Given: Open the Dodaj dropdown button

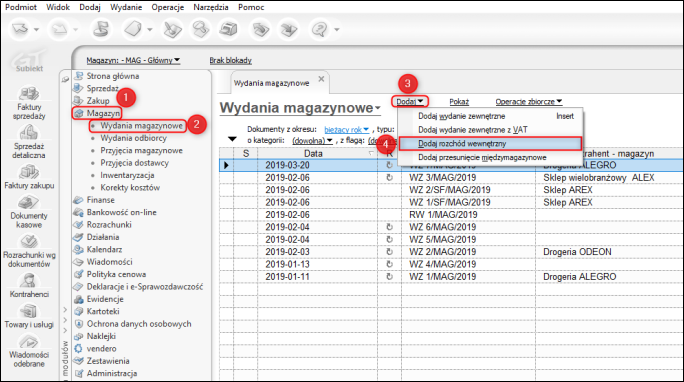Looking at the screenshot, I should point(409,101).
